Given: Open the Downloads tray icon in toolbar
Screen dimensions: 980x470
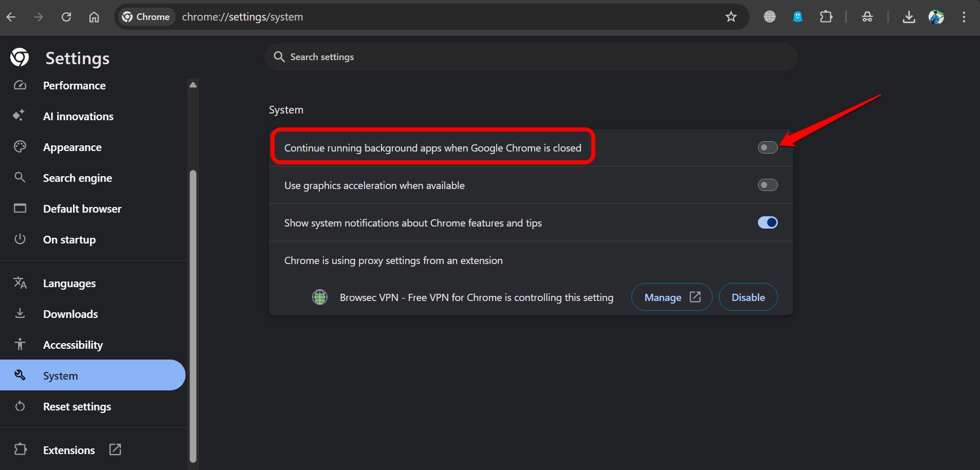Looking at the screenshot, I should [x=909, y=17].
